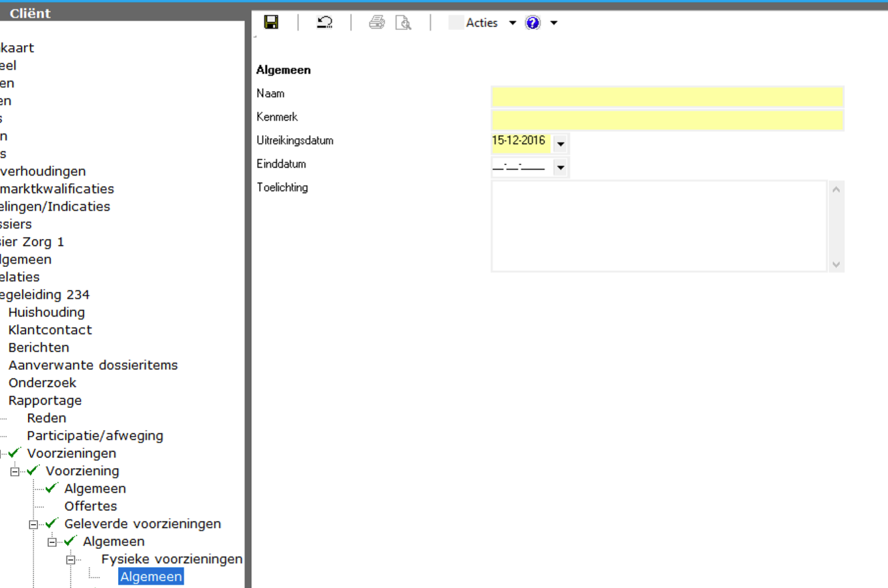
Task: Select Klantcontact in the tree
Action: [x=50, y=330]
